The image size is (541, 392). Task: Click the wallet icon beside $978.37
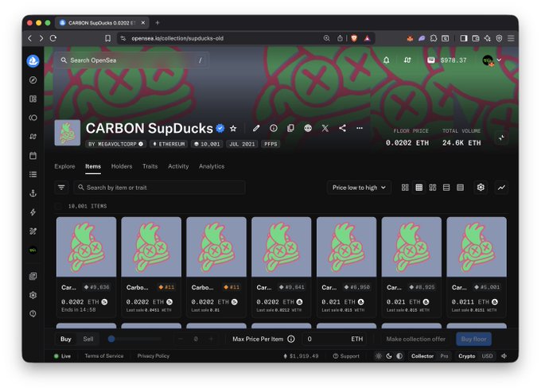click(x=431, y=60)
